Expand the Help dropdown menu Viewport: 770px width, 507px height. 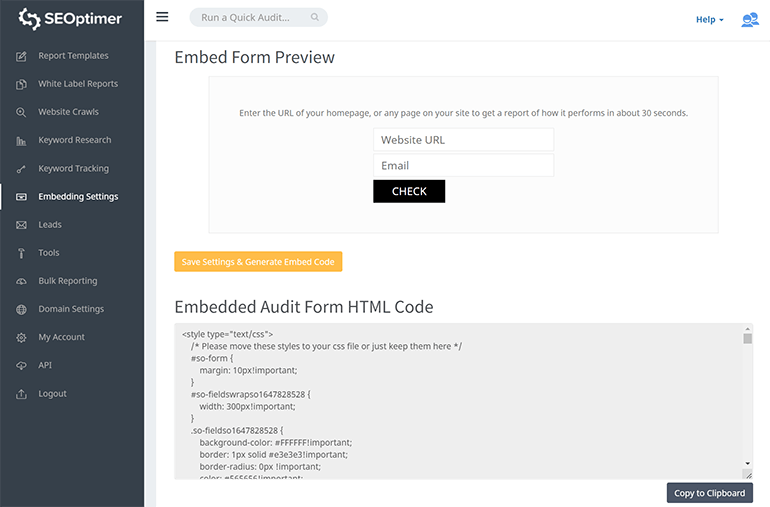pos(709,19)
